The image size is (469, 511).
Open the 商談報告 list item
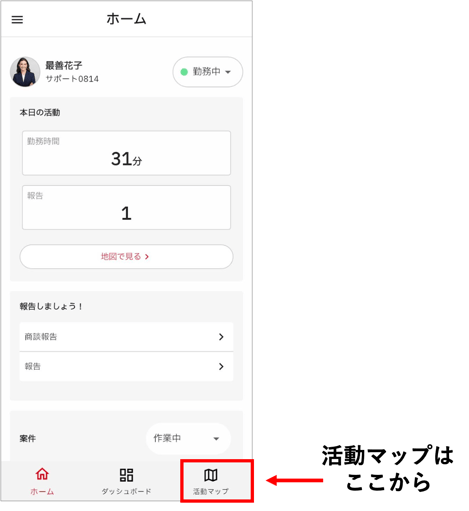point(126,337)
